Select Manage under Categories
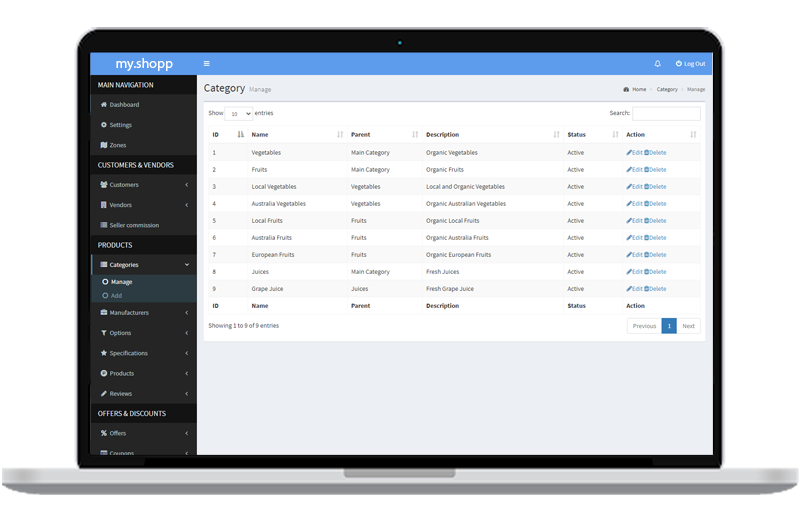Viewport: 800px width, 513px height. (x=121, y=282)
